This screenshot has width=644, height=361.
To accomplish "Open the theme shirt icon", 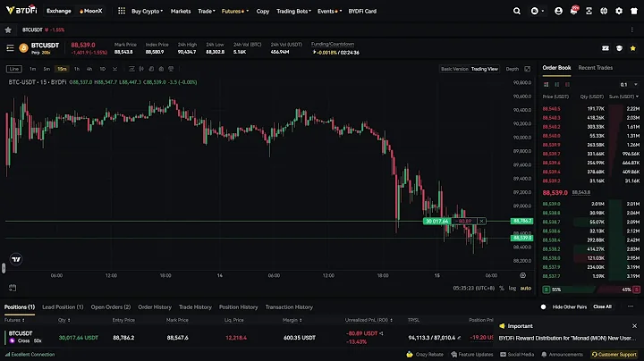I will click(634, 11).
